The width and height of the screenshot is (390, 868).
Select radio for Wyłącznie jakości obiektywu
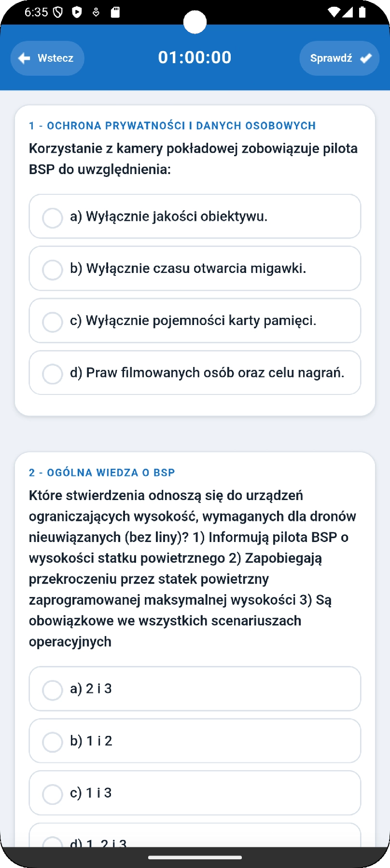pos(53,217)
